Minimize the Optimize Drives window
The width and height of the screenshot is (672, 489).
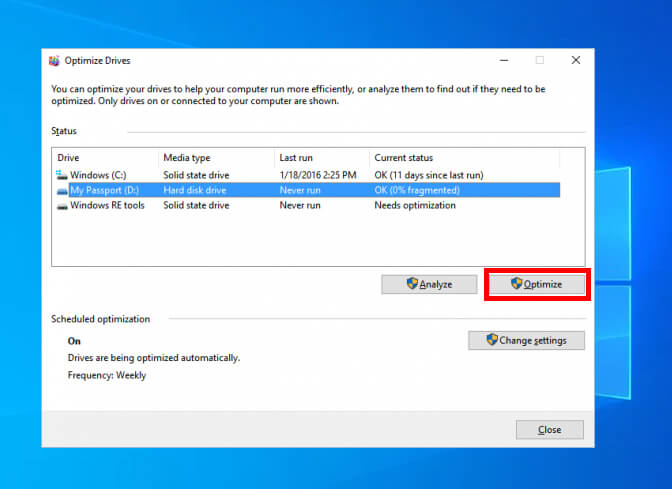click(x=504, y=60)
